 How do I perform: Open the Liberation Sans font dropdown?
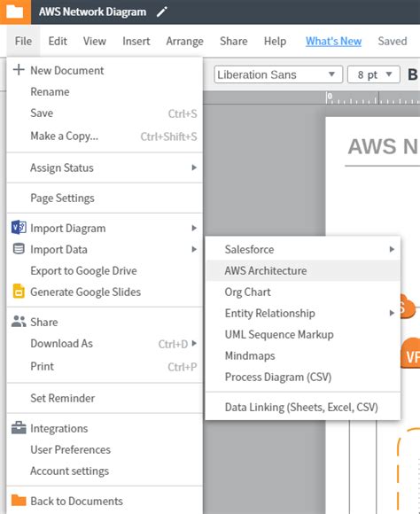[x=278, y=74]
